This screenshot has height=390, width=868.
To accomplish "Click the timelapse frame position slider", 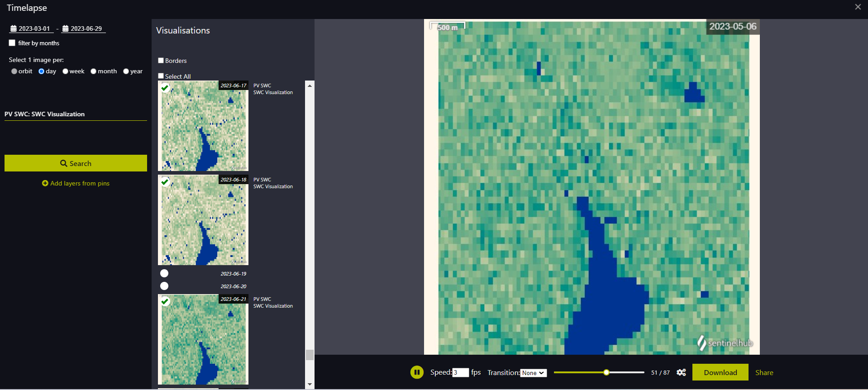I will 606,372.
